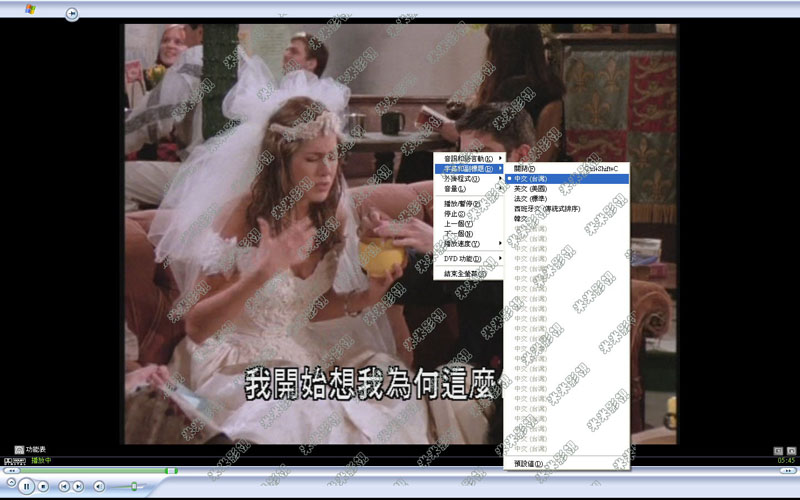This screenshot has width=800, height=500.
Task: Expand the 外掛程式(U) submenu
Action: click(x=468, y=179)
